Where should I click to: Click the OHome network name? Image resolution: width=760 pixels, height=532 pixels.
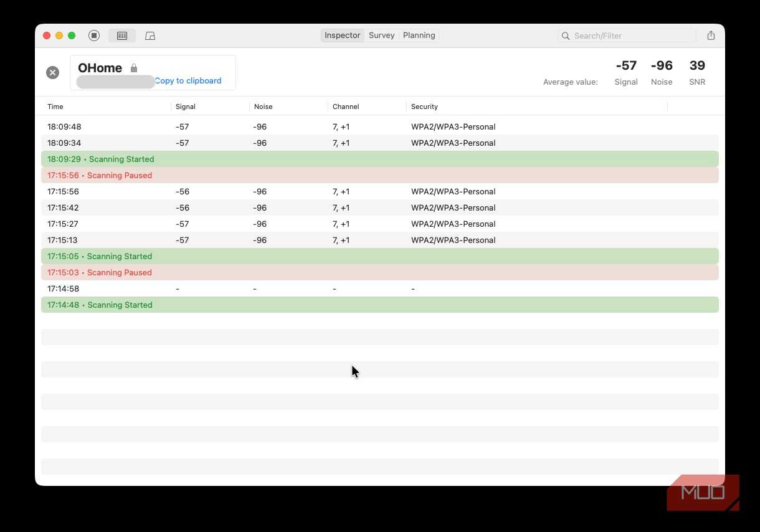point(100,68)
